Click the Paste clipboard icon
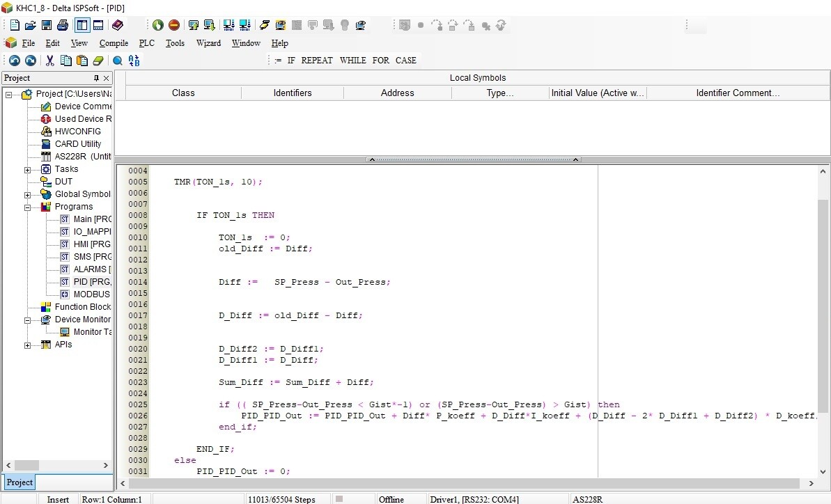Image resolution: width=831 pixels, height=504 pixels. click(x=82, y=61)
